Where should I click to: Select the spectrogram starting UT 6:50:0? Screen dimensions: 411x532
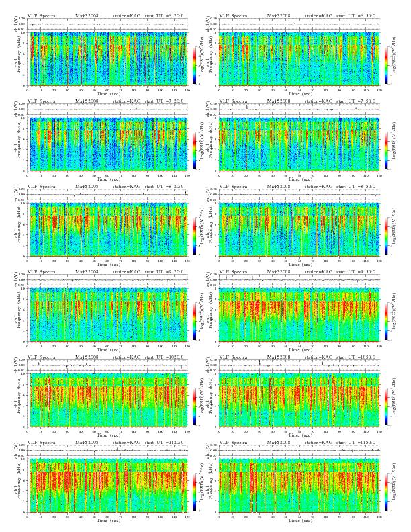point(299,59)
